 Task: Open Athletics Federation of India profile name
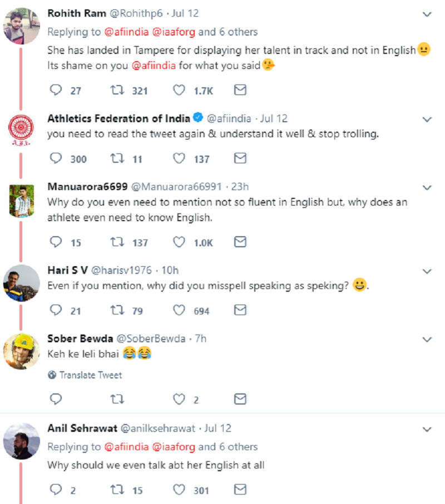pyautogui.click(x=118, y=118)
